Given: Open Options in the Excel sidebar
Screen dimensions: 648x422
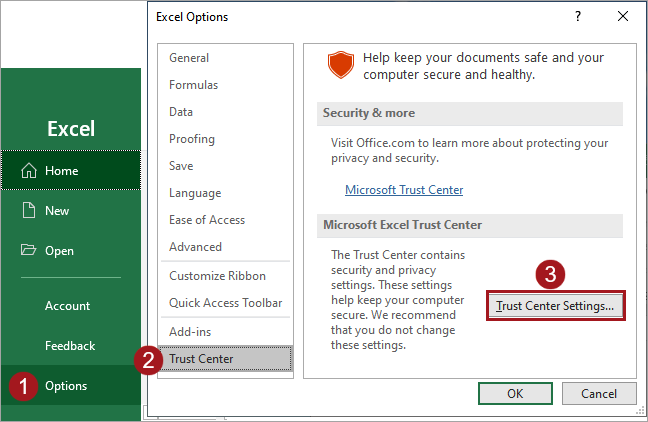Looking at the screenshot, I should (66, 386).
